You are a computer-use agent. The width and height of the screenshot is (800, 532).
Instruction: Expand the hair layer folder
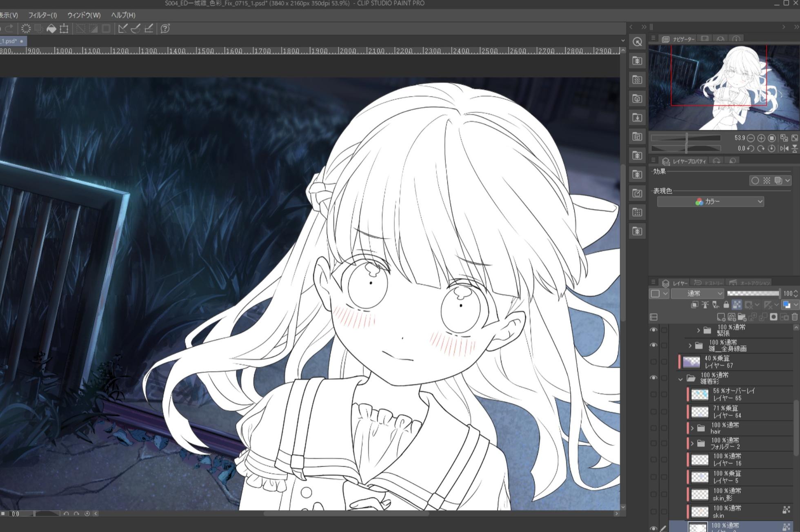coord(692,428)
